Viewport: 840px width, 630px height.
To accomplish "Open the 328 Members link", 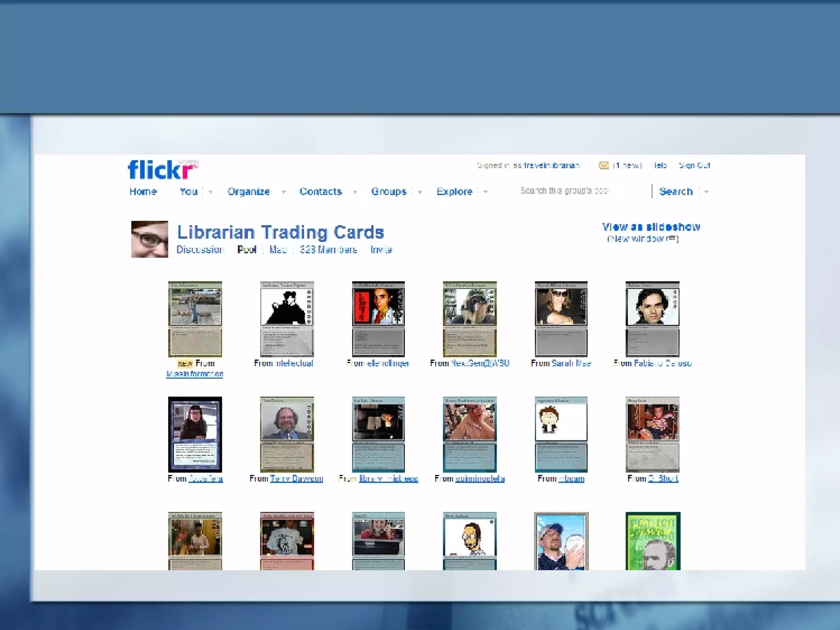I will pos(328,250).
